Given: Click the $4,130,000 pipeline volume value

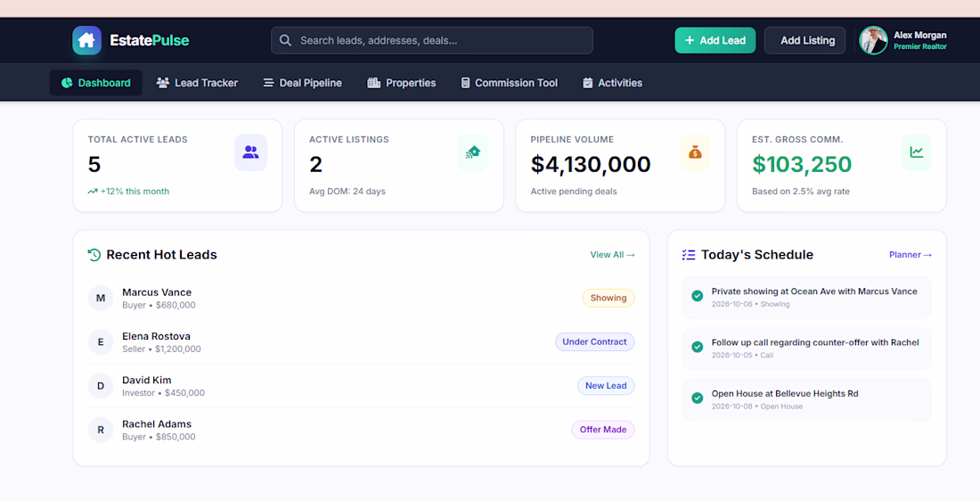Looking at the screenshot, I should (591, 165).
